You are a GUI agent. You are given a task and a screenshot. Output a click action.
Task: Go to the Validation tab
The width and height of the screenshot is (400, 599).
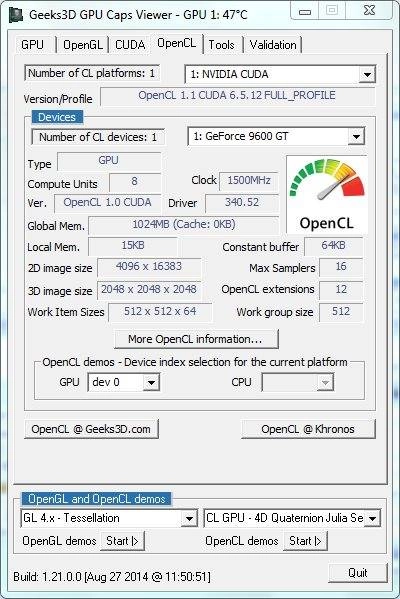273,45
